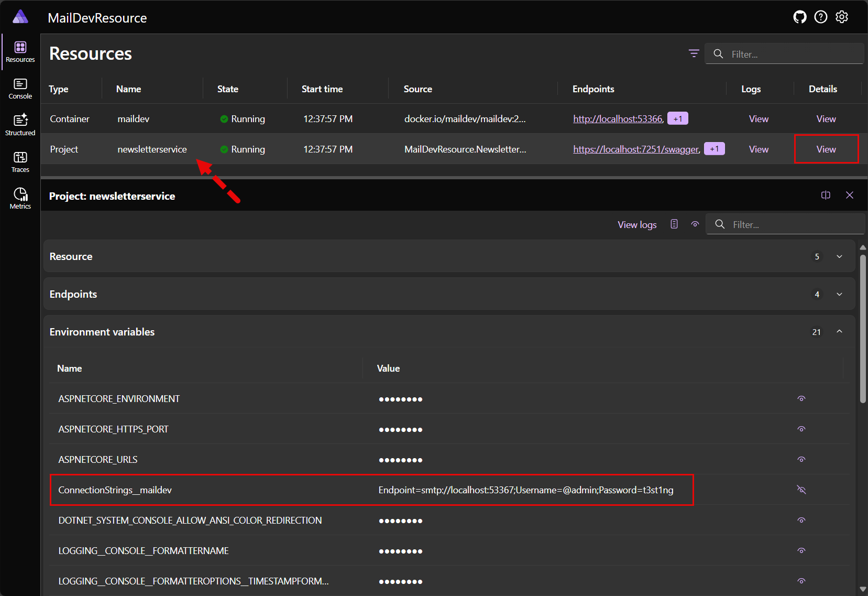Open the help question mark icon
The height and width of the screenshot is (596, 868).
click(x=820, y=17)
